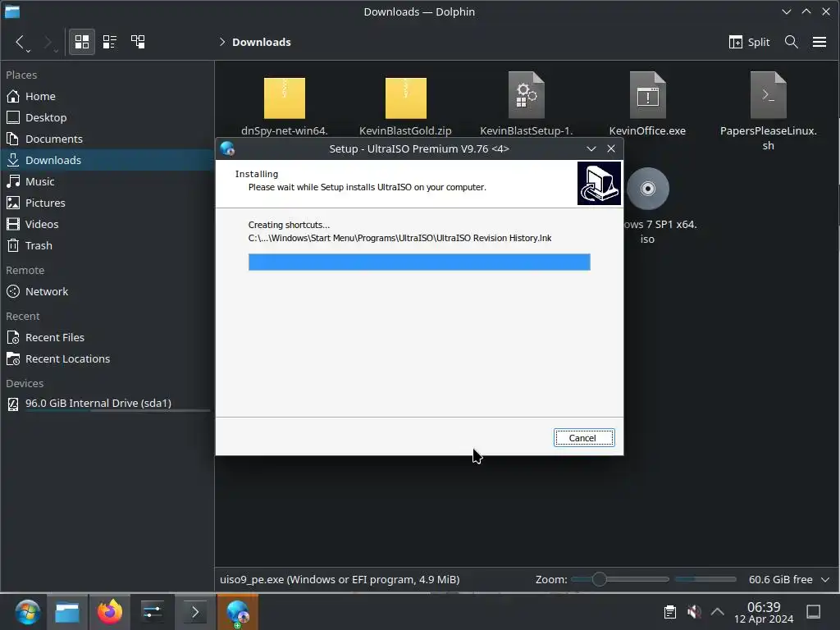Open Network under Remote

pos(107,291)
